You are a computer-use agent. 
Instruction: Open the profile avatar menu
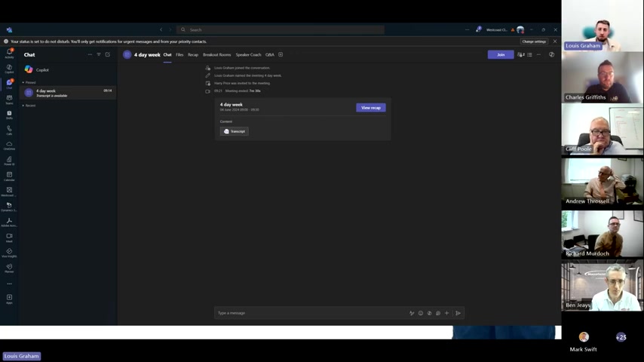(520, 29)
